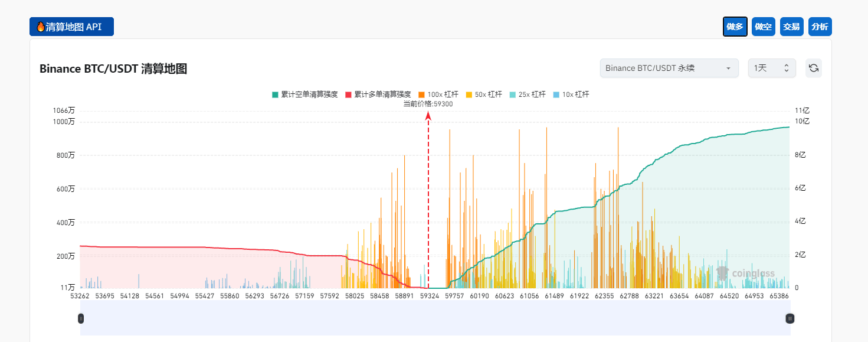Toggle the teal 25x 杠杆 legend entry
868x342 pixels.
click(x=528, y=95)
